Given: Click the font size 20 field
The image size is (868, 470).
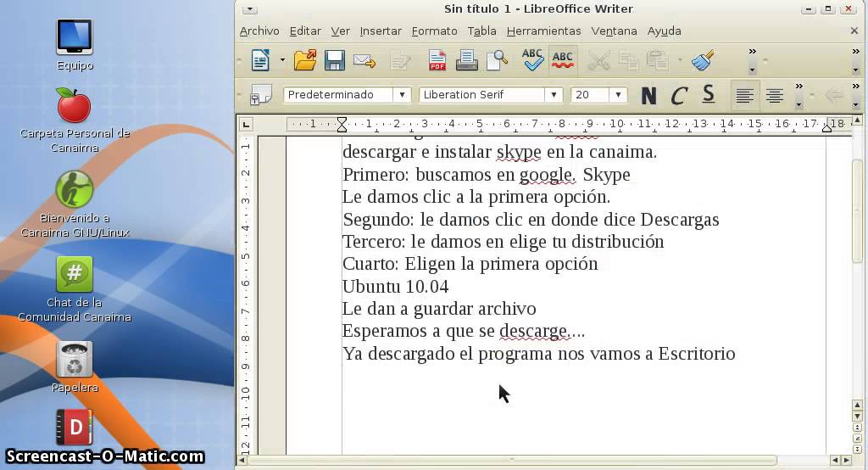Looking at the screenshot, I should pyautogui.click(x=590, y=95).
